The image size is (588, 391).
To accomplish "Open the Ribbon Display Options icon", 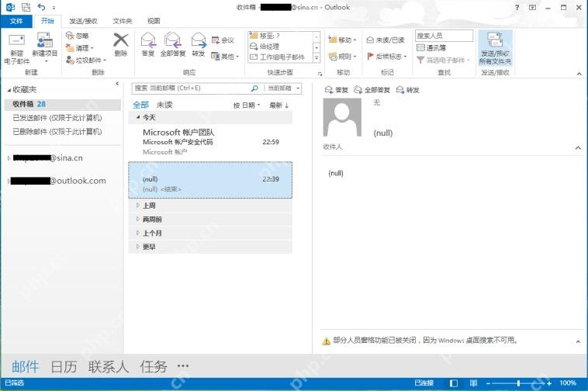I will pyautogui.click(x=532, y=7).
